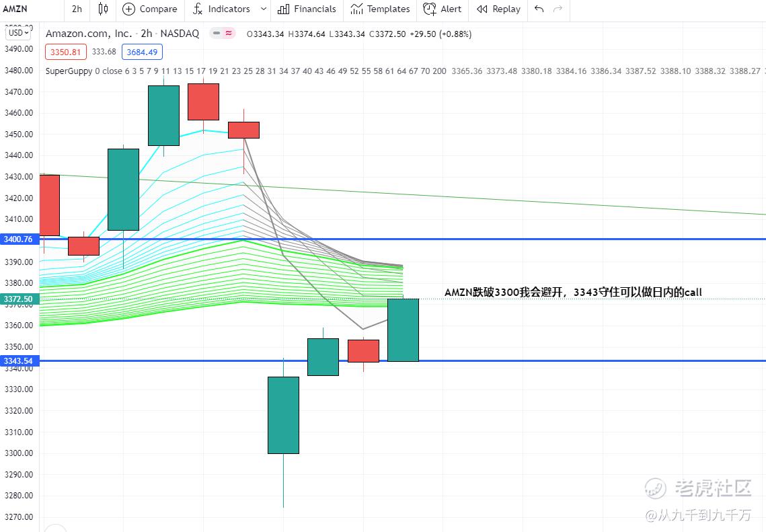Click the blue 3684.49 buy price button

click(142, 52)
